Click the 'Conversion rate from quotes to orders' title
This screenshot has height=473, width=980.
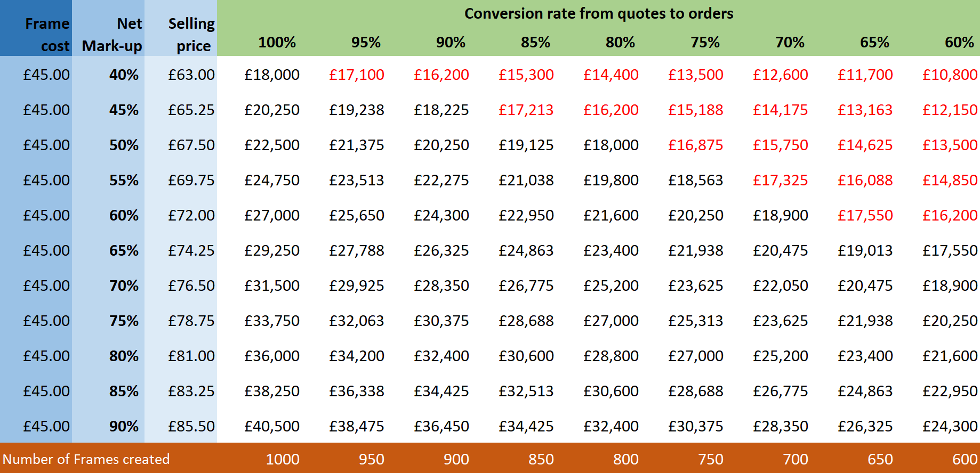click(x=599, y=14)
